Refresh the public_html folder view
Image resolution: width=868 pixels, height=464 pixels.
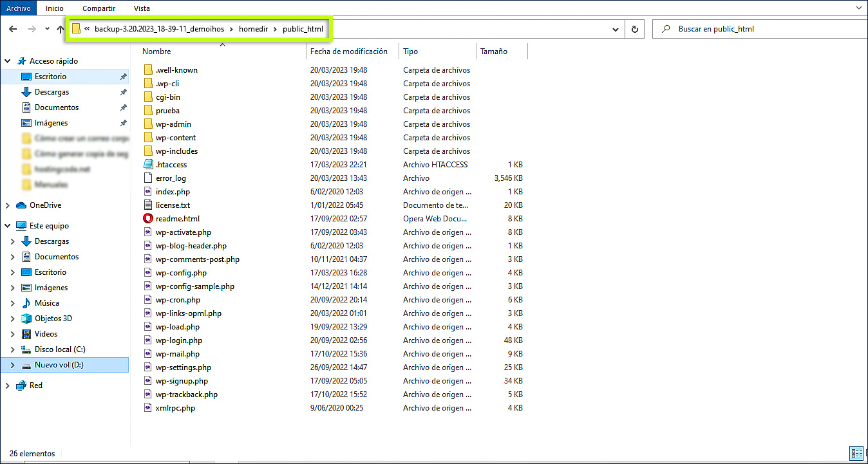point(635,29)
